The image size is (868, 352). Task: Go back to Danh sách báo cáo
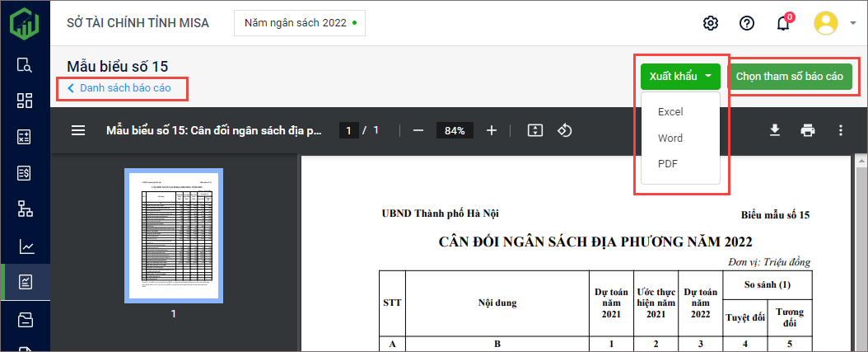pyautogui.click(x=119, y=87)
